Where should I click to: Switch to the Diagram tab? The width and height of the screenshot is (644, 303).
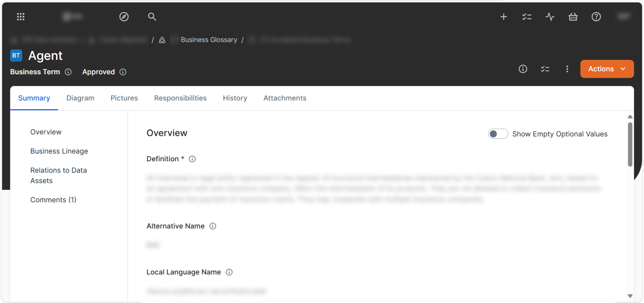tap(80, 98)
